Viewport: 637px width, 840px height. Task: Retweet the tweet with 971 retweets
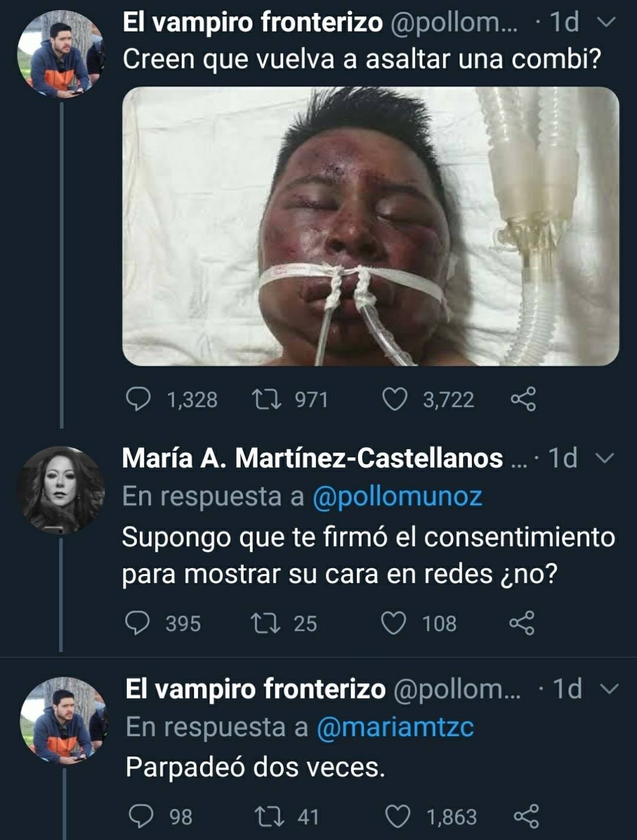click(266, 399)
